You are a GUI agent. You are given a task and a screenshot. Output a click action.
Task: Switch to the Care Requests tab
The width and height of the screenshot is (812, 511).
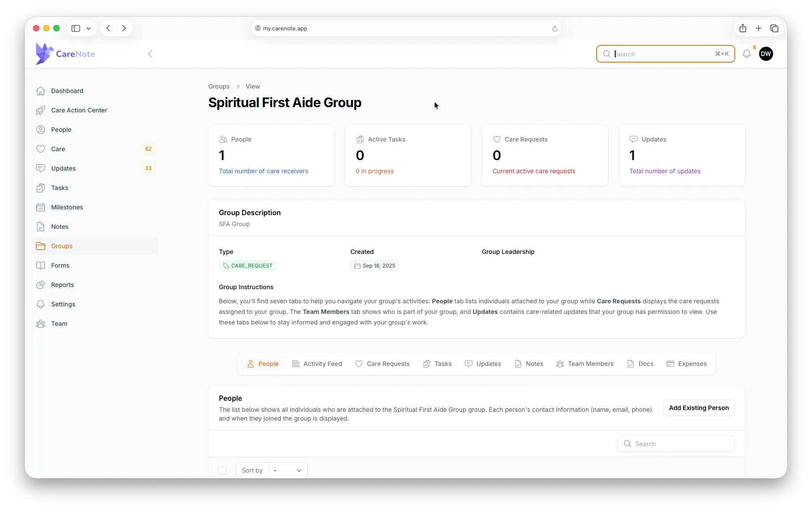click(382, 364)
